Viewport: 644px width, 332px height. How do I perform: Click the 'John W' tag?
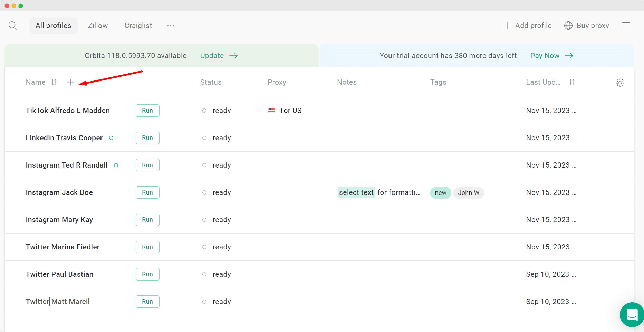click(x=469, y=193)
